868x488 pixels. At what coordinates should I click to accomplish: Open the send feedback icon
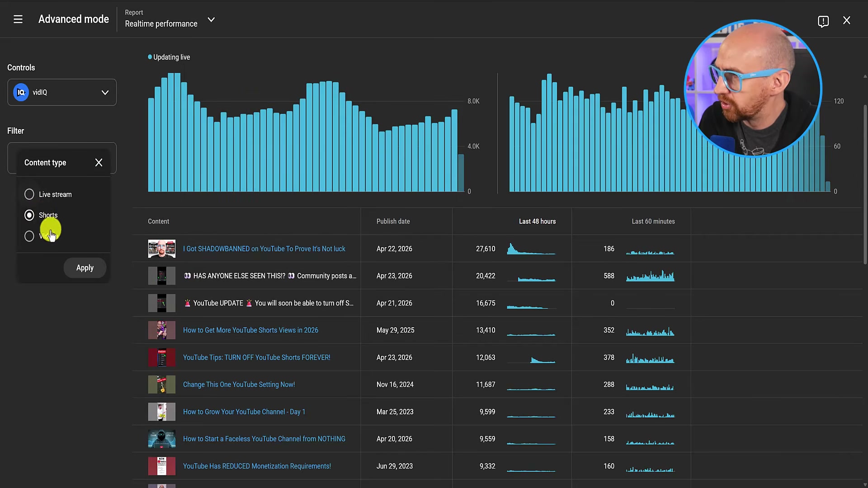[x=823, y=21]
